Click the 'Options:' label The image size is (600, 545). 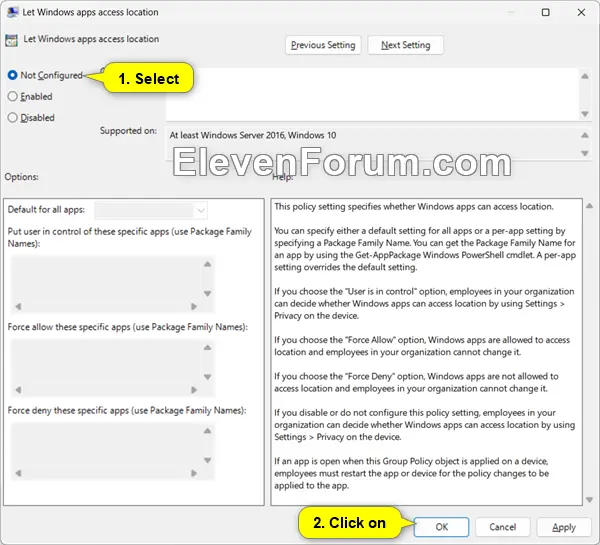point(22,177)
